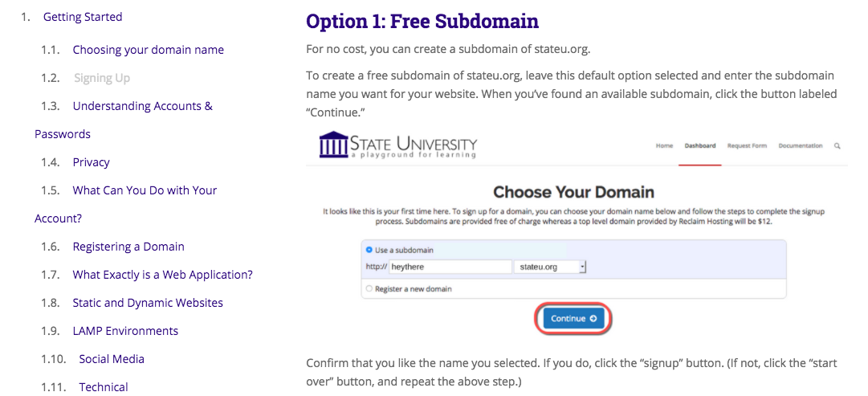This screenshot has width=868, height=396.
Task: Open What Exactly is a Web Application?
Action: (163, 275)
